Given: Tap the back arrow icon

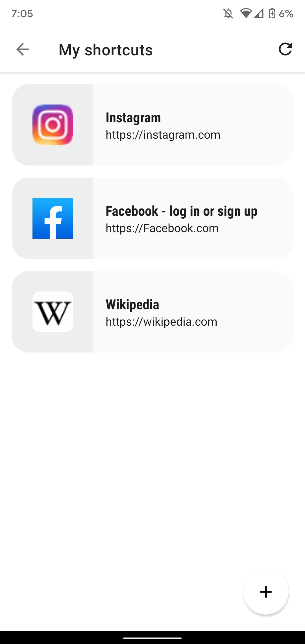Looking at the screenshot, I should point(23,49).
